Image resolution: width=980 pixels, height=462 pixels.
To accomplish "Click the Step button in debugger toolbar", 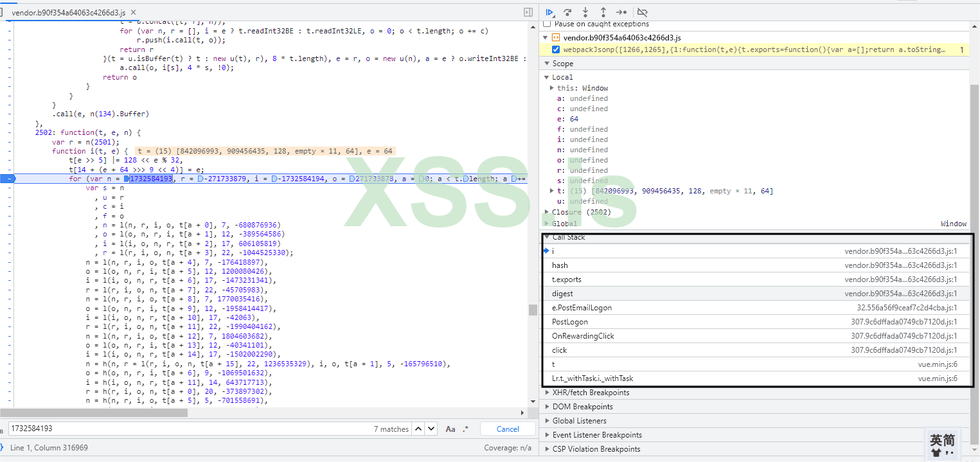I will coord(621,12).
